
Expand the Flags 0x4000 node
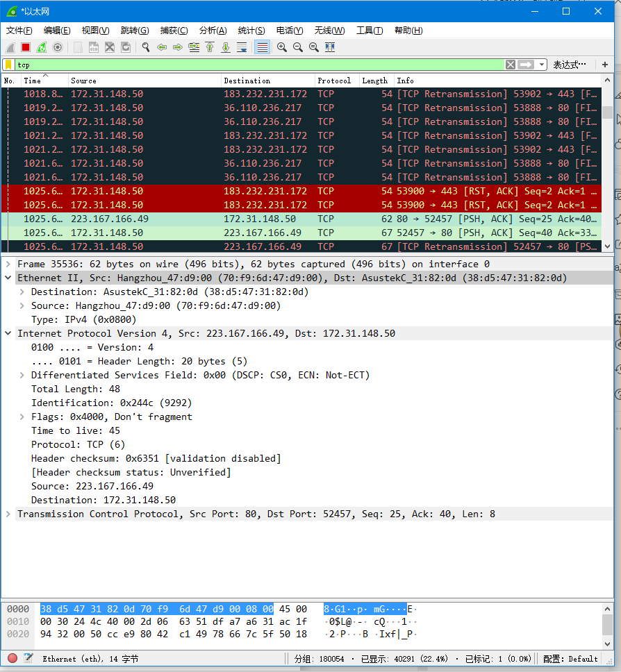(x=22, y=417)
